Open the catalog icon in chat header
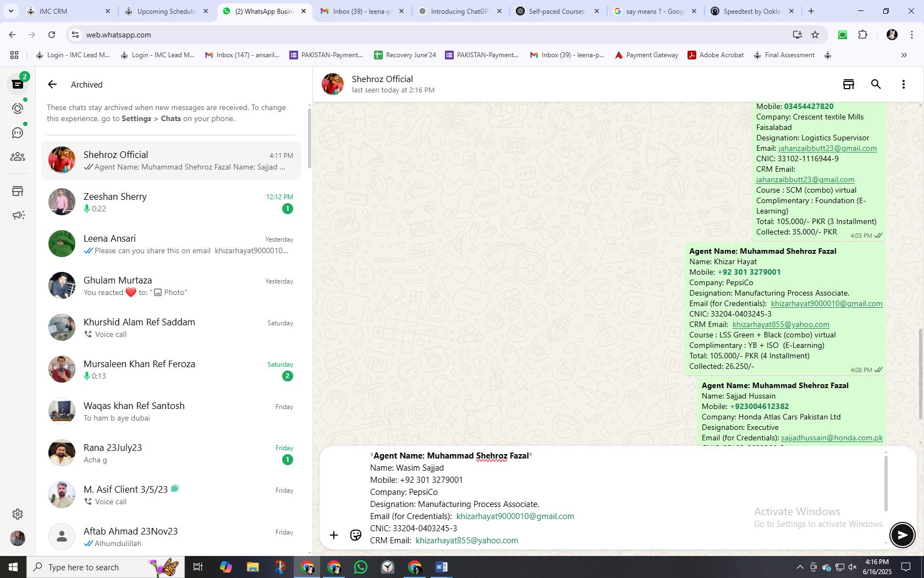 coord(849,84)
